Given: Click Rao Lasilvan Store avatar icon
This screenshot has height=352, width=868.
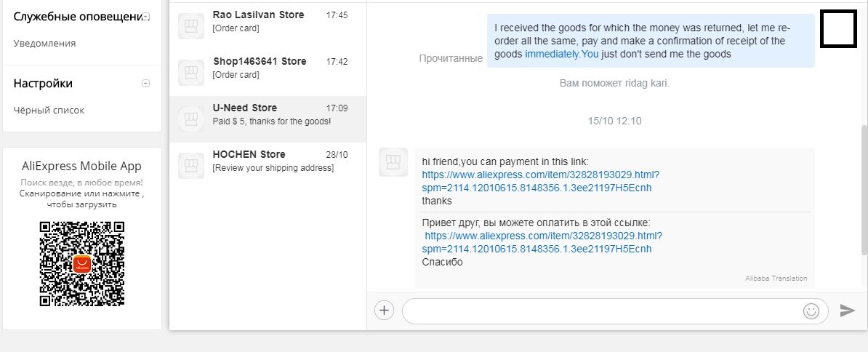Looking at the screenshot, I should pyautogui.click(x=191, y=26).
